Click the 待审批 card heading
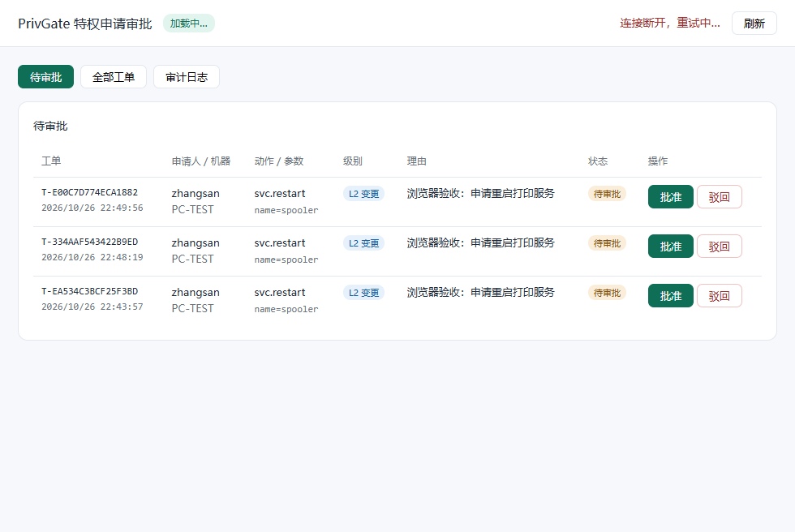The width and height of the screenshot is (795, 532). click(50, 127)
